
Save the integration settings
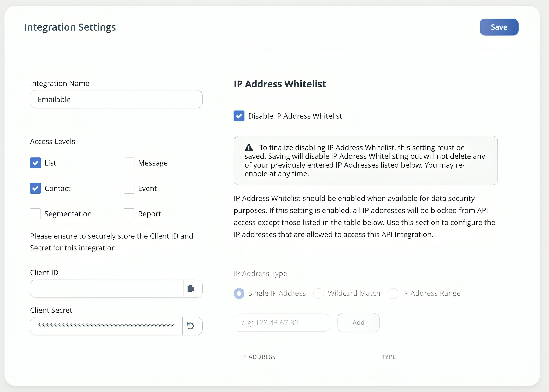499,27
